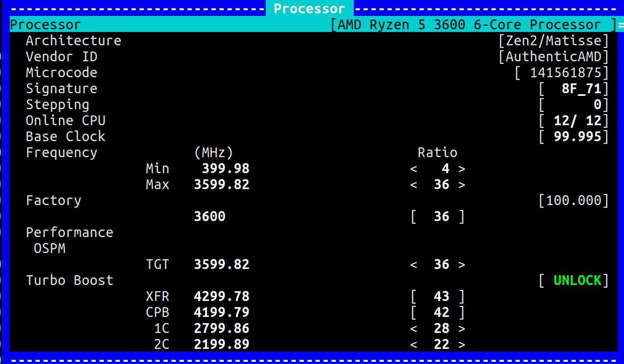Increase the 2C ratio with right arrow
This screenshot has height=364, width=624.
click(462, 344)
